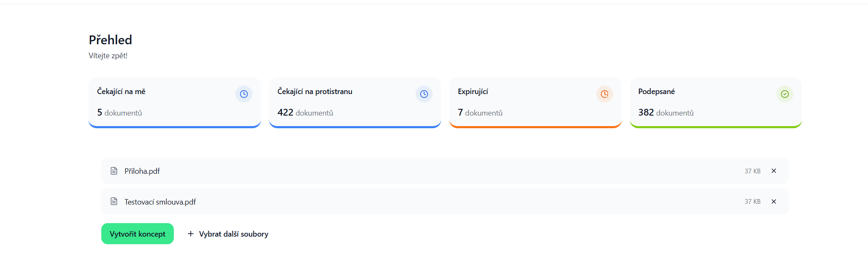Click the Přehled page heading
This screenshot has height=275, width=868.
111,40
